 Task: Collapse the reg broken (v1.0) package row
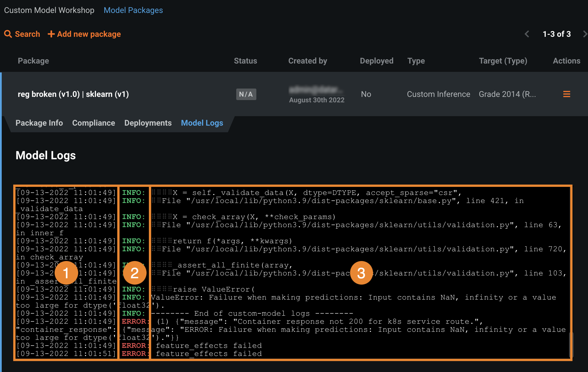point(73,94)
